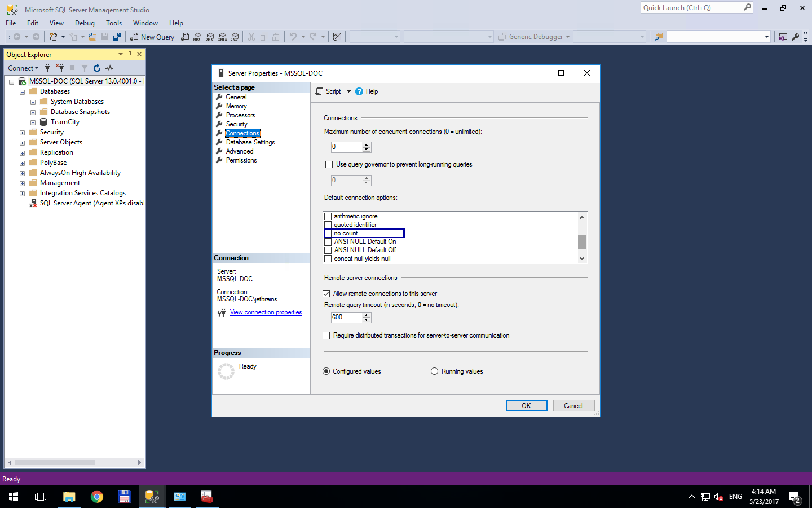Select the Database Settings page
The height and width of the screenshot is (508, 812).
click(250, 142)
